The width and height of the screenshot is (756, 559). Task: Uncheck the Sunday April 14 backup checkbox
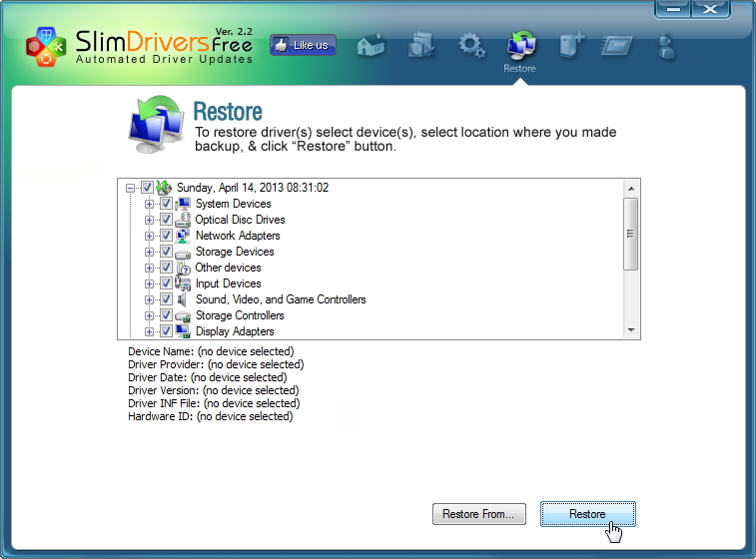point(147,187)
